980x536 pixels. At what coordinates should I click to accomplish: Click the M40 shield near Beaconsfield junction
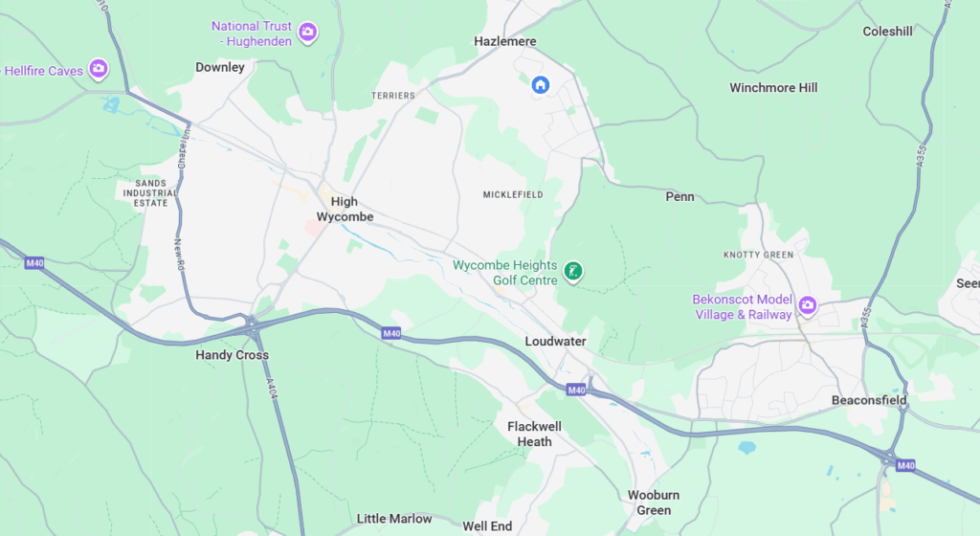tap(905, 465)
